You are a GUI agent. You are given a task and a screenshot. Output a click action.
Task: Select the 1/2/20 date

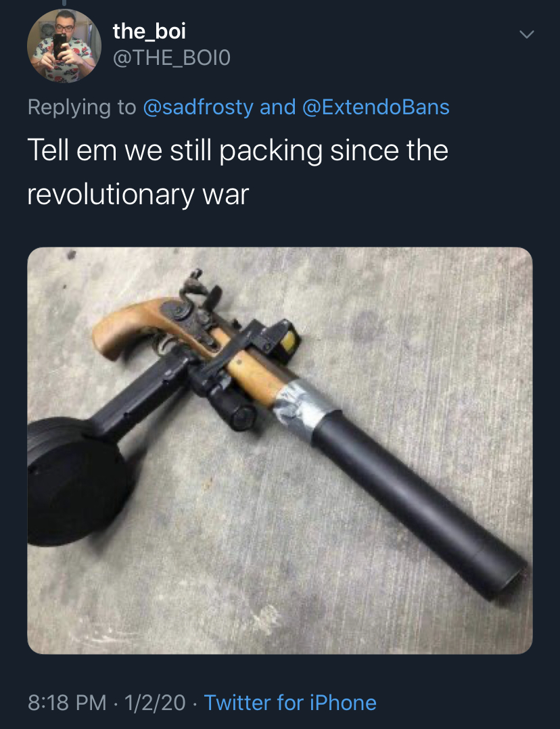[x=155, y=703]
